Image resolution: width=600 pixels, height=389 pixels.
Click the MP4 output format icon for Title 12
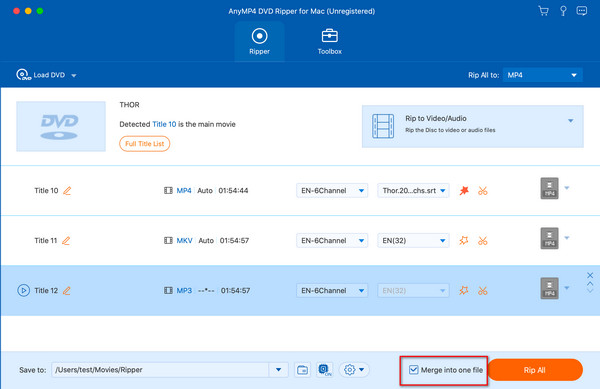[x=549, y=288]
